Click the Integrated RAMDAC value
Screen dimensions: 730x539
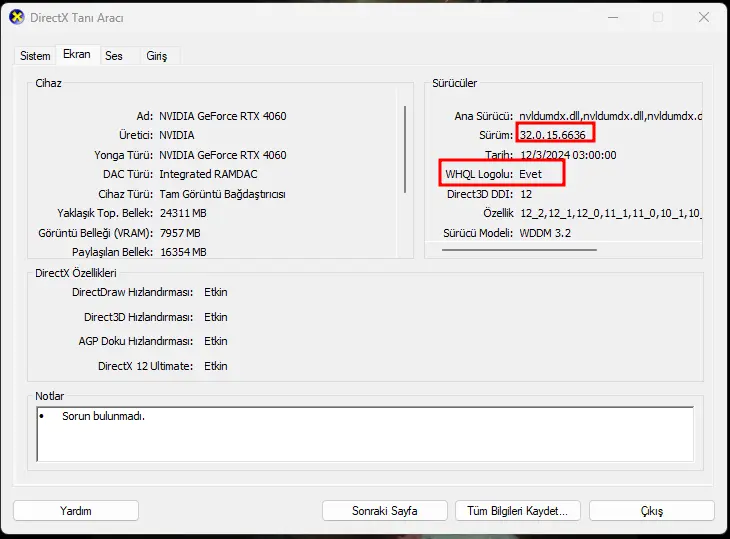pos(208,174)
